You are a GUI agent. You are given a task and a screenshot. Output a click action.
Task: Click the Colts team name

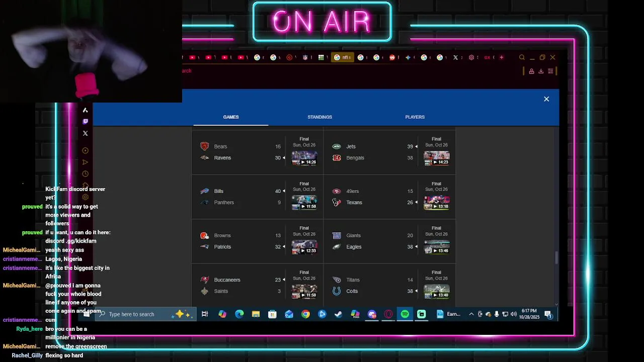(x=352, y=291)
